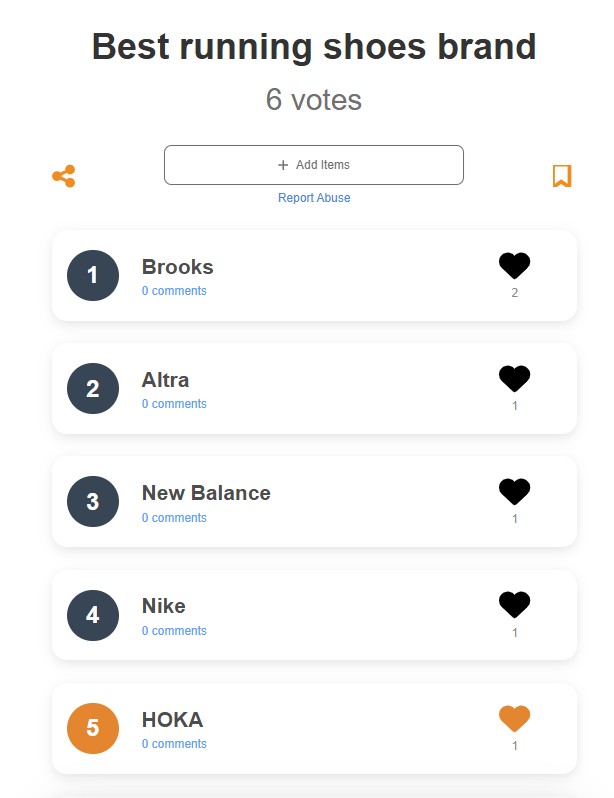Bookmark this list with the bookmark icon

[x=562, y=176]
